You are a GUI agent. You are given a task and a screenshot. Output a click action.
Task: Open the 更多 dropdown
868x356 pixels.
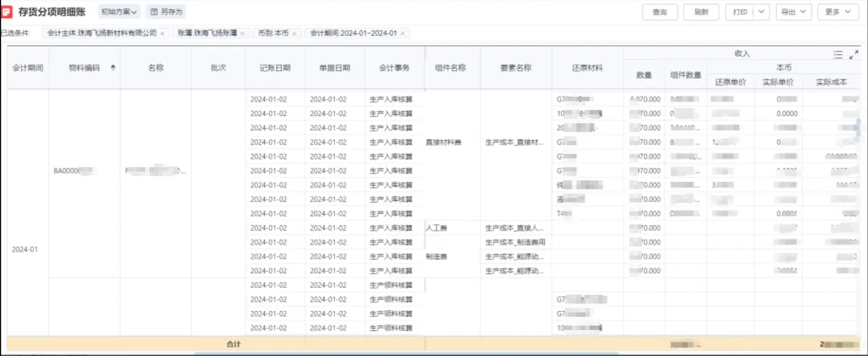tap(838, 12)
